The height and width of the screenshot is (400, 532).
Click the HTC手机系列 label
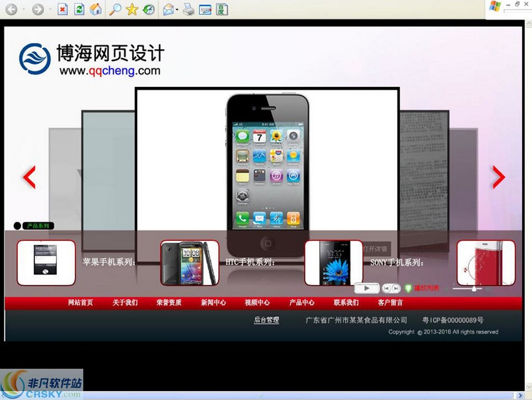pyautogui.click(x=250, y=262)
